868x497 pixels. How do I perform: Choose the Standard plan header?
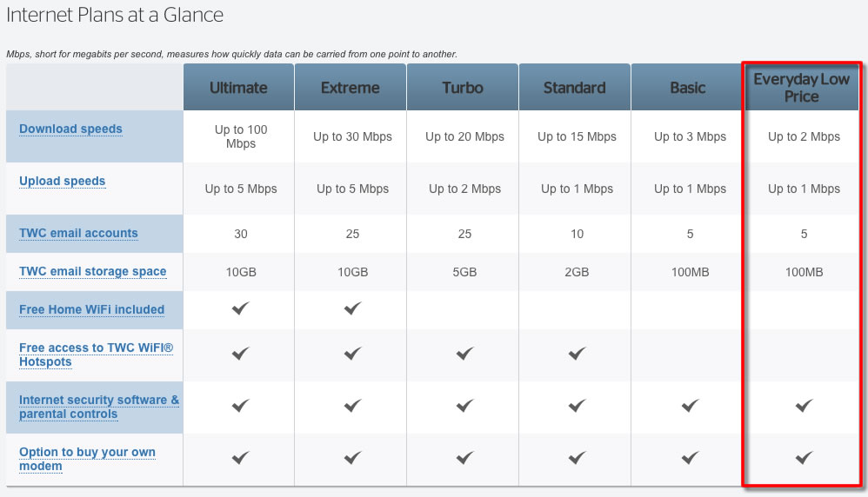(574, 88)
